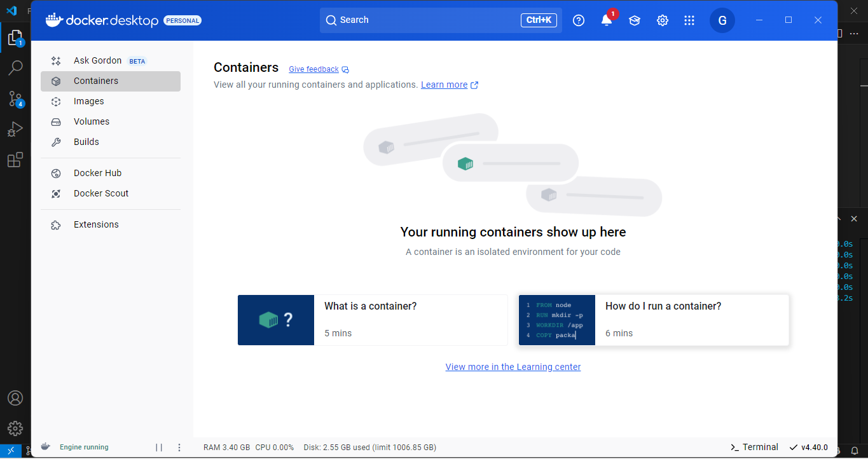
Task: Open VS Code Run and Debug icon
Action: click(15, 129)
